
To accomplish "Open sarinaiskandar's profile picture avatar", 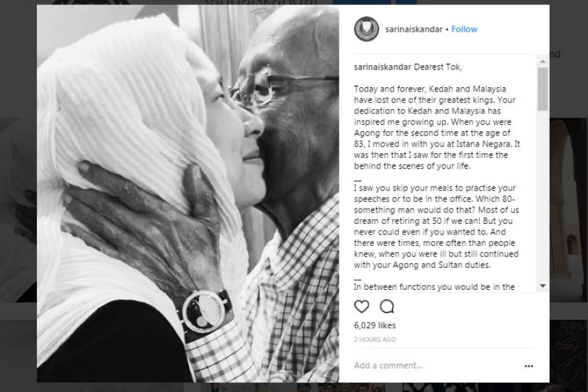I will (366, 29).
